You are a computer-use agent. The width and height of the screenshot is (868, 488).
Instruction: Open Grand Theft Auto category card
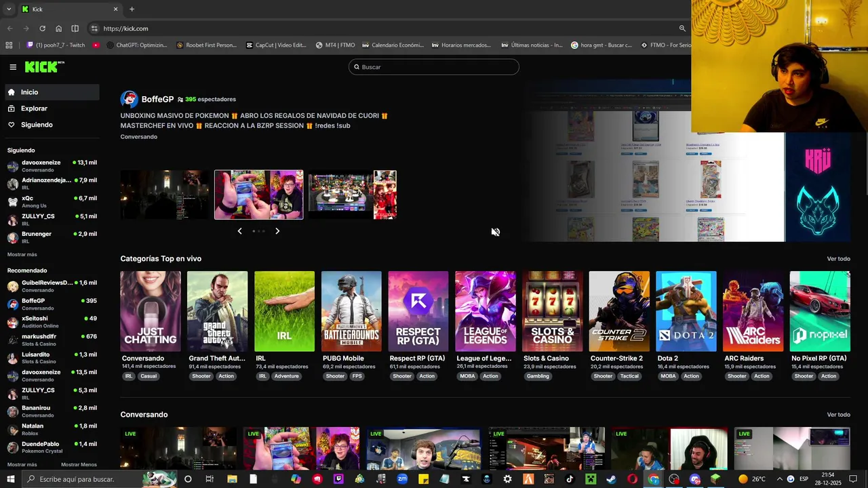[217, 311]
